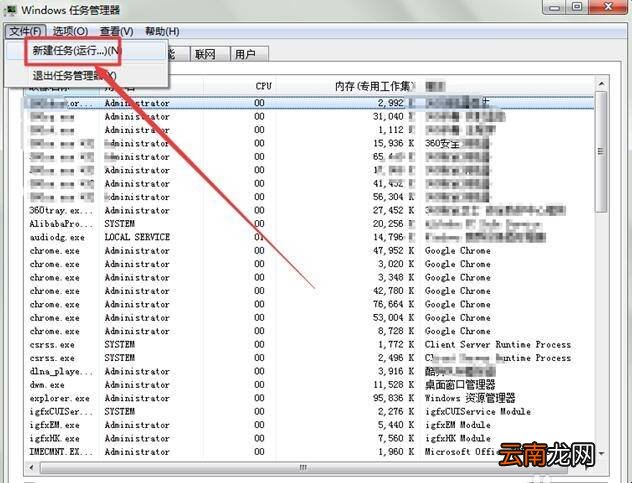Select the AlibabaPro... process
The image size is (632, 483).
coord(60,224)
